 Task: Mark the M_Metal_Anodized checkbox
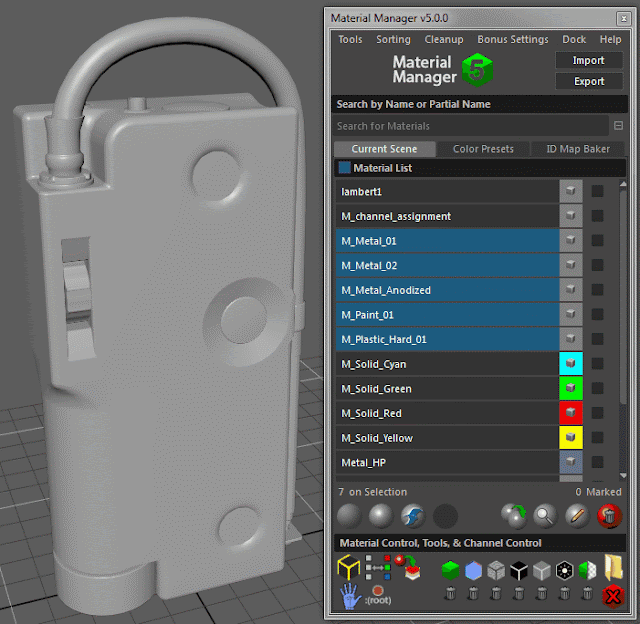tap(598, 290)
